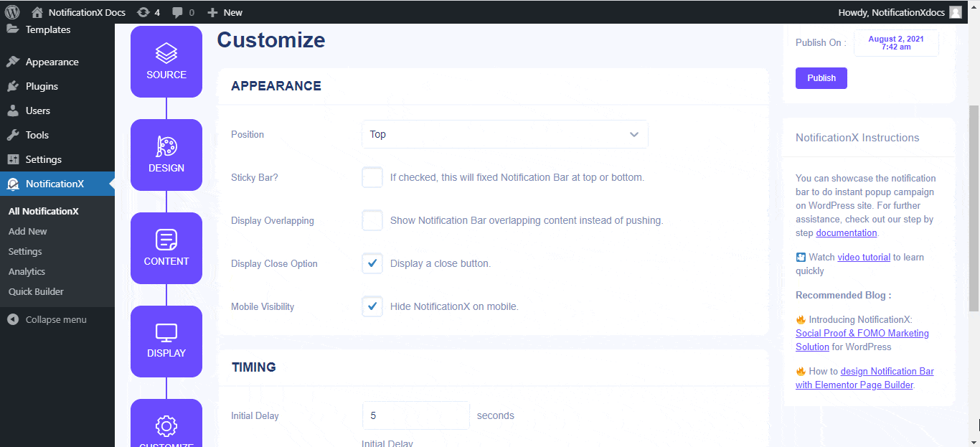Click the Display Overlapping label

click(273, 220)
